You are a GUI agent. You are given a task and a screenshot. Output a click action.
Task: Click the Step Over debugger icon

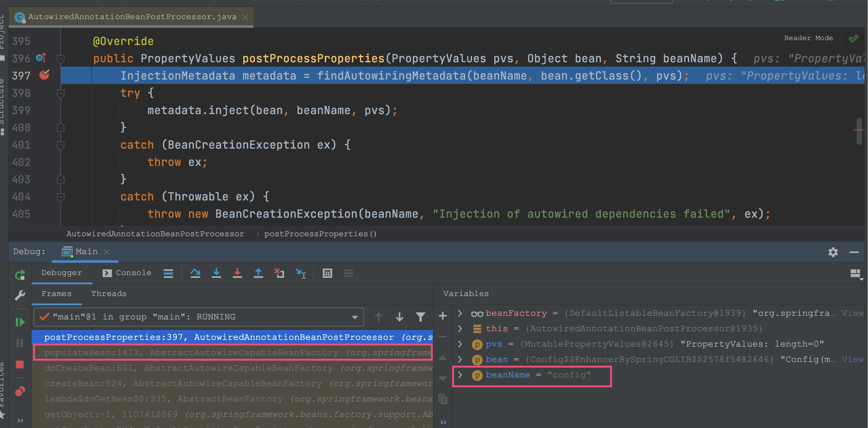click(x=195, y=273)
